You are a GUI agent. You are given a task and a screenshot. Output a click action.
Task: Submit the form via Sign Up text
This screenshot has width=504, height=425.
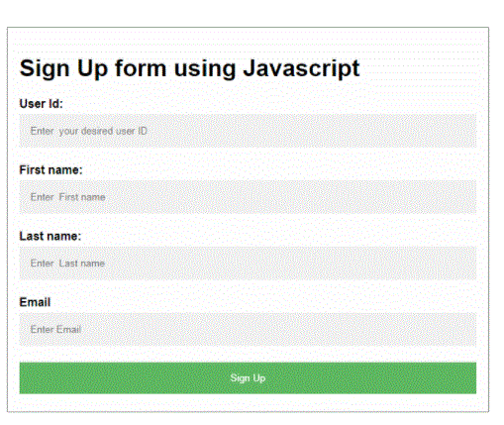point(248,377)
